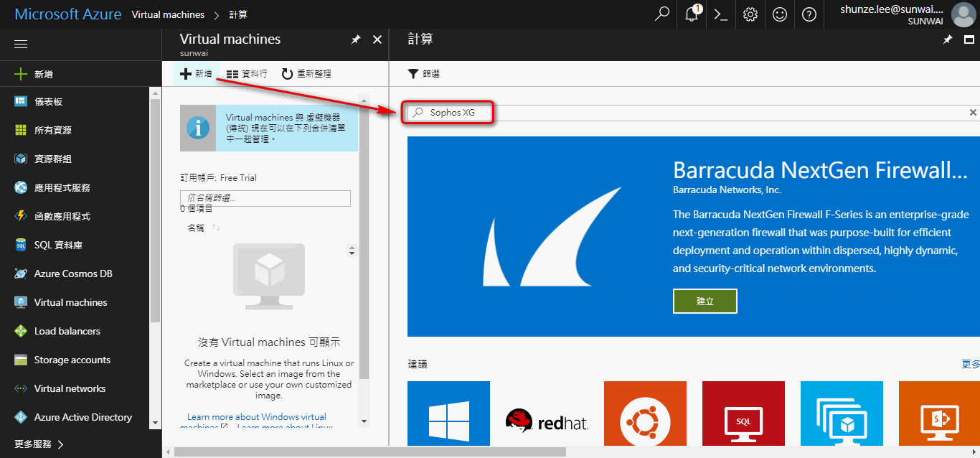
Task: Open Storage accounts in the sidebar
Action: (x=75, y=360)
